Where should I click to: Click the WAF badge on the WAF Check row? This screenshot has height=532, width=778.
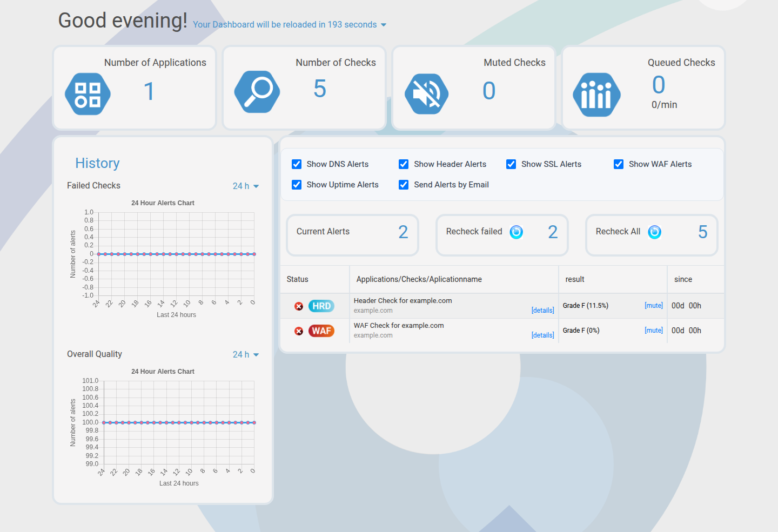[x=321, y=331]
